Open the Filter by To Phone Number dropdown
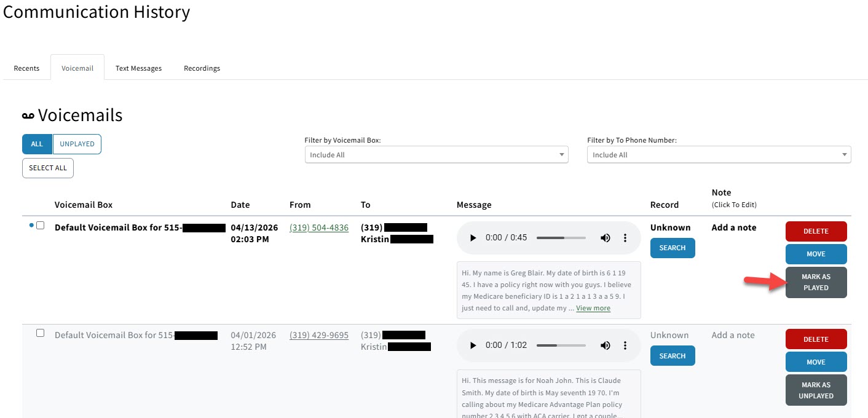The height and width of the screenshot is (418, 868). tap(719, 155)
